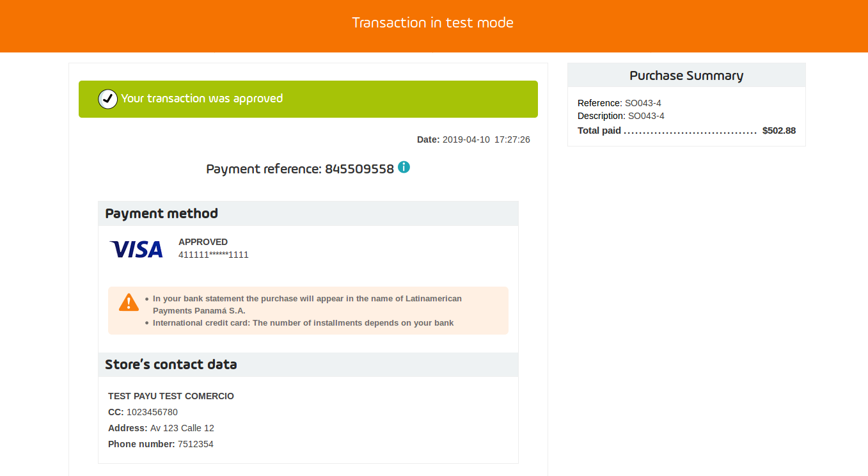Click the info icon beside payment reference
The height and width of the screenshot is (476, 868).
point(404,167)
